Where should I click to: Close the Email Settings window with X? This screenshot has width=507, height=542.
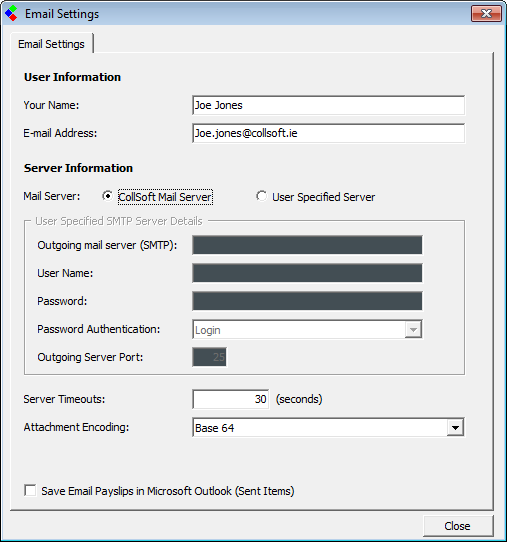point(486,13)
